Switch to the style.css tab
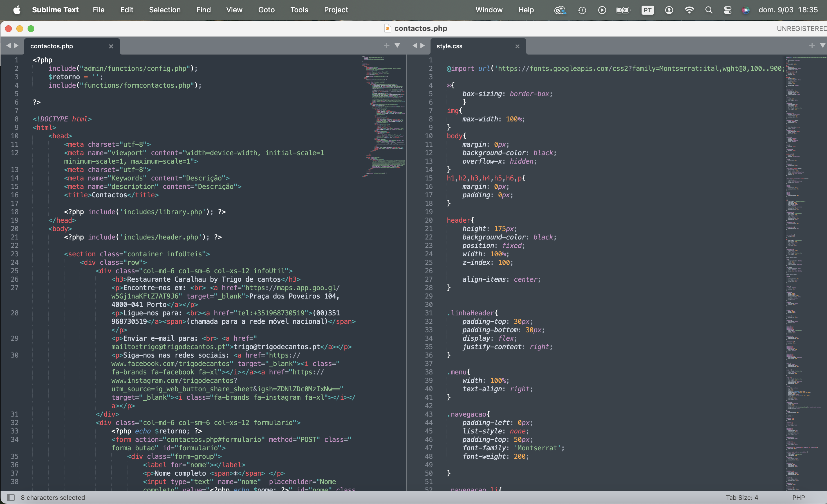The height and width of the screenshot is (504, 827). point(449,46)
